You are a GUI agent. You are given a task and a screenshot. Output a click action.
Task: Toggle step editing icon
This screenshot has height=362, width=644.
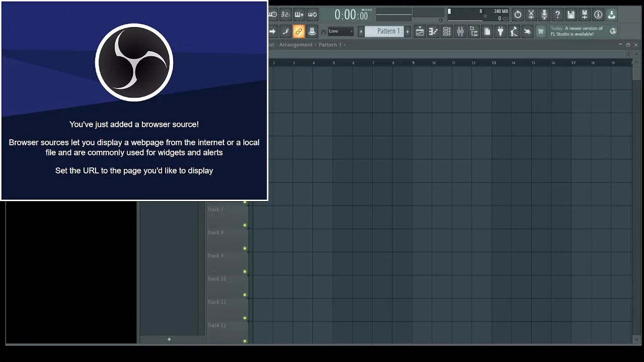285,31
